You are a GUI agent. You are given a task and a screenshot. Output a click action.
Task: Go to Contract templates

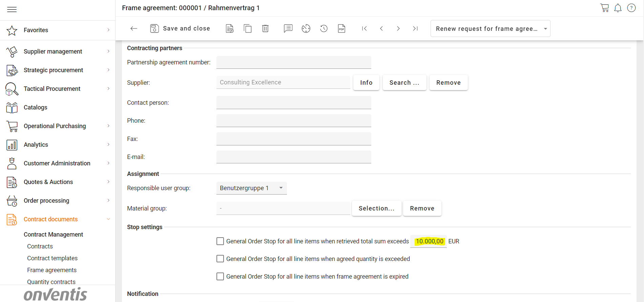pyautogui.click(x=52, y=258)
